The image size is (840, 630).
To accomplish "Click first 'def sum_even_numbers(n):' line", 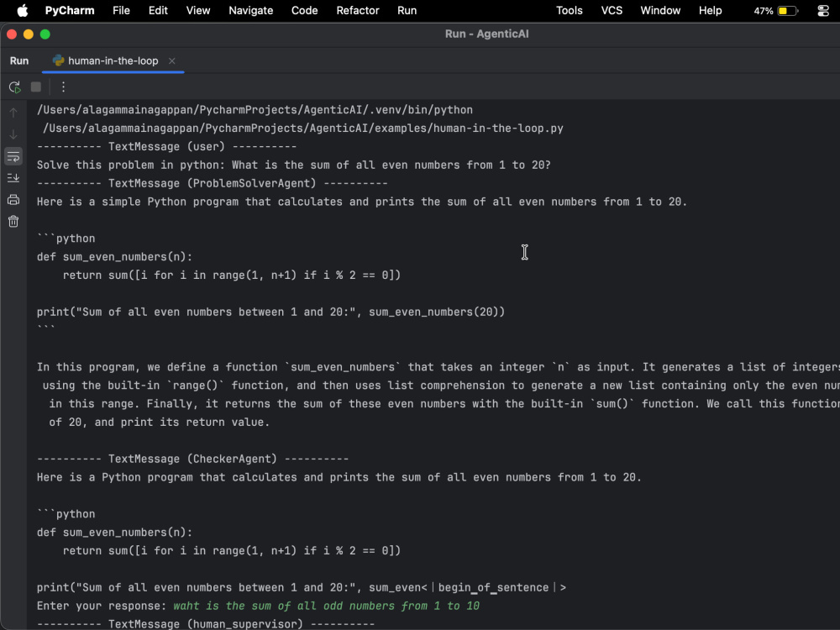I will (x=114, y=257).
